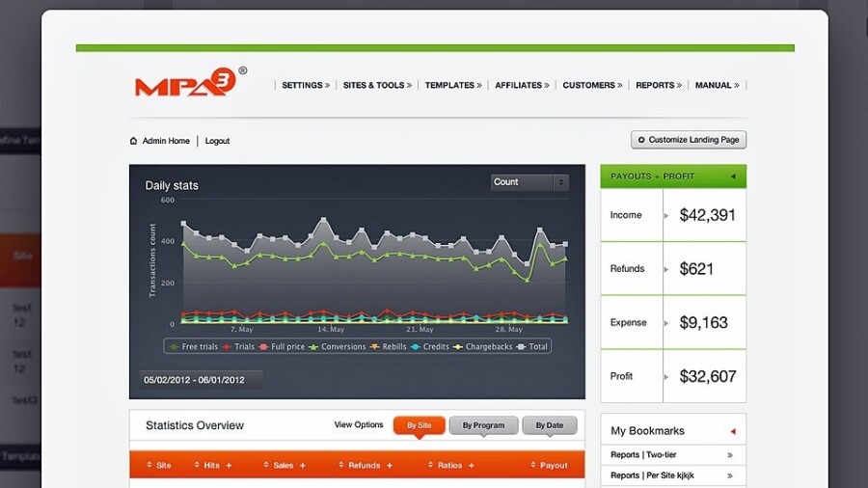The height and width of the screenshot is (488, 868).
Task: Click the Admin Home house icon
Action: 133,141
